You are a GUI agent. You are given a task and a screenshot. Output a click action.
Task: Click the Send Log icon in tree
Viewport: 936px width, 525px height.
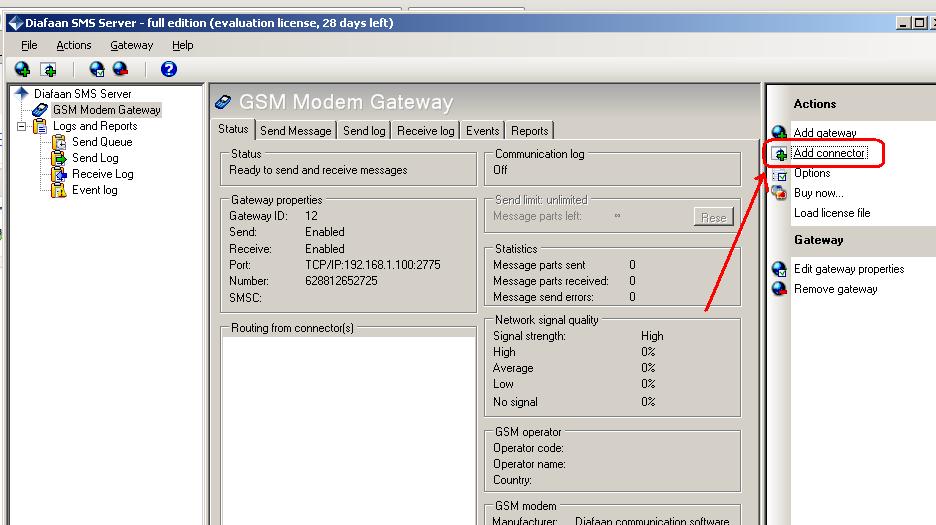59,158
